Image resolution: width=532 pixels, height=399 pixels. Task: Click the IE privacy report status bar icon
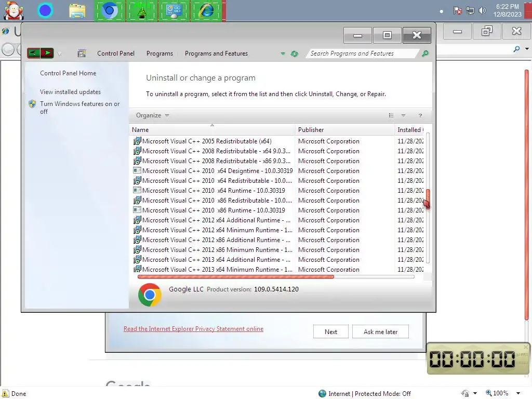[465, 393]
